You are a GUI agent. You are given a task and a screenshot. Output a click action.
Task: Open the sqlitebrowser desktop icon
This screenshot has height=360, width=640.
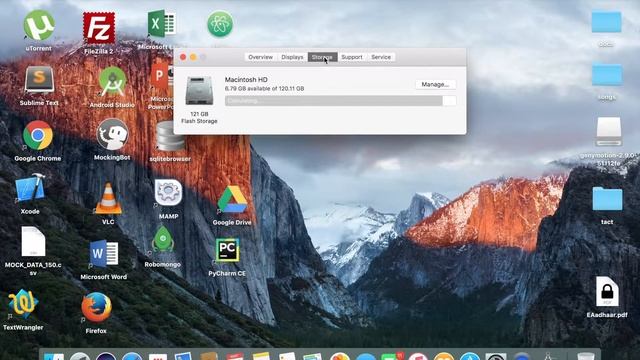(170, 136)
